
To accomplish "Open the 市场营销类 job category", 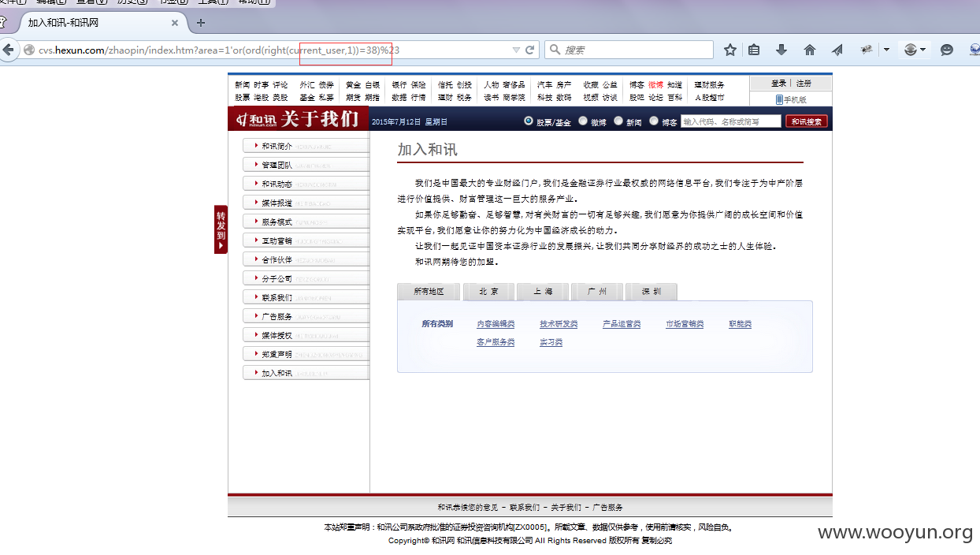I will point(685,324).
